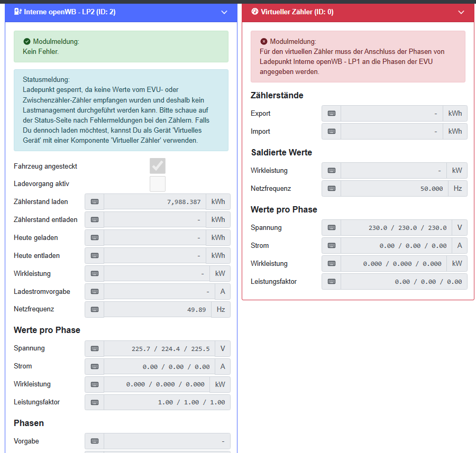Image resolution: width=476 pixels, height=453 pixels.
Task: Click the Virtueller Zähler (ID: 0) title
Action: (x=297, y=12)
